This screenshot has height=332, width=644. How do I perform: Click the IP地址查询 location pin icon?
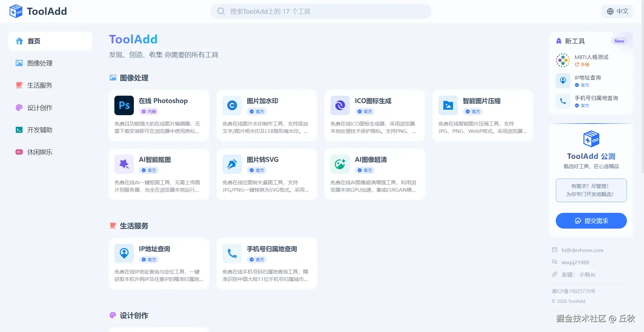pyautogui.click(x=124, y=253)
